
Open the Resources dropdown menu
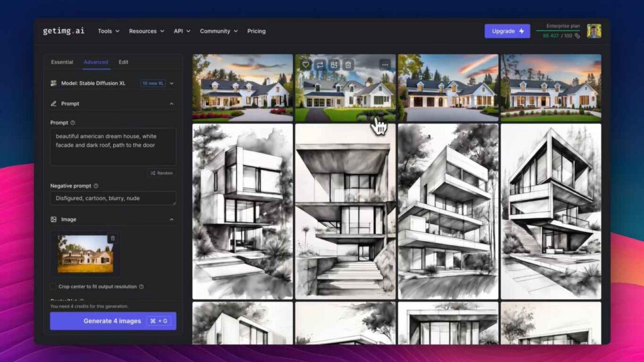(x=146, y=31)
